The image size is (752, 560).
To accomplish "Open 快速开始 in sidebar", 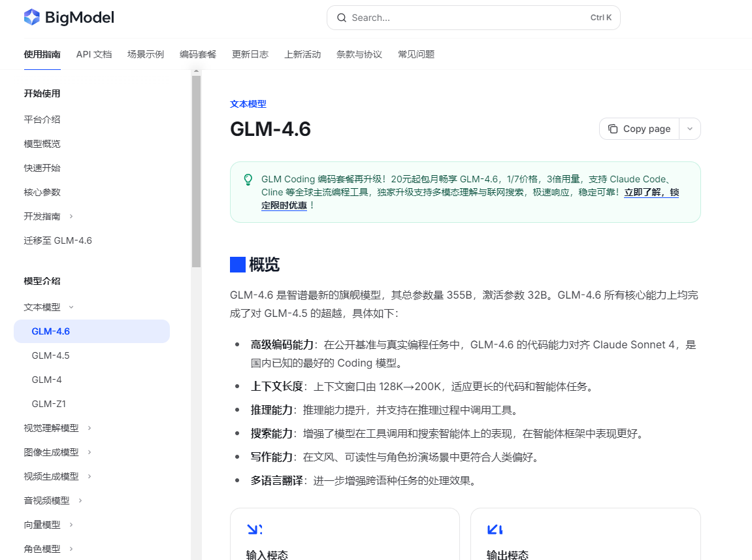I will 42,168.
